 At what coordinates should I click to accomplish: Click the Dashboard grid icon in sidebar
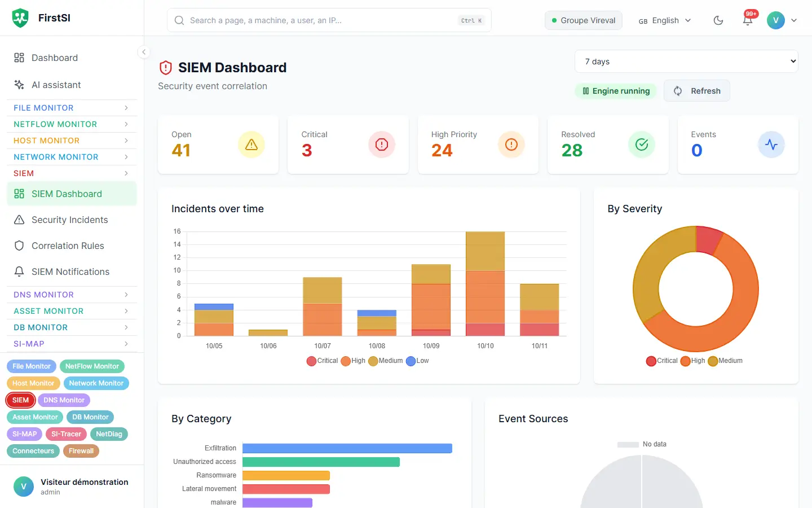coord(19,58)
